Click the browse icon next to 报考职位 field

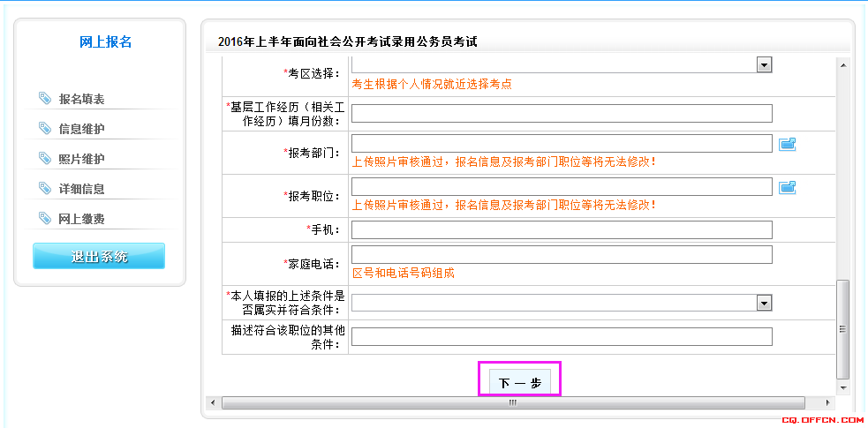coord(788,187)
